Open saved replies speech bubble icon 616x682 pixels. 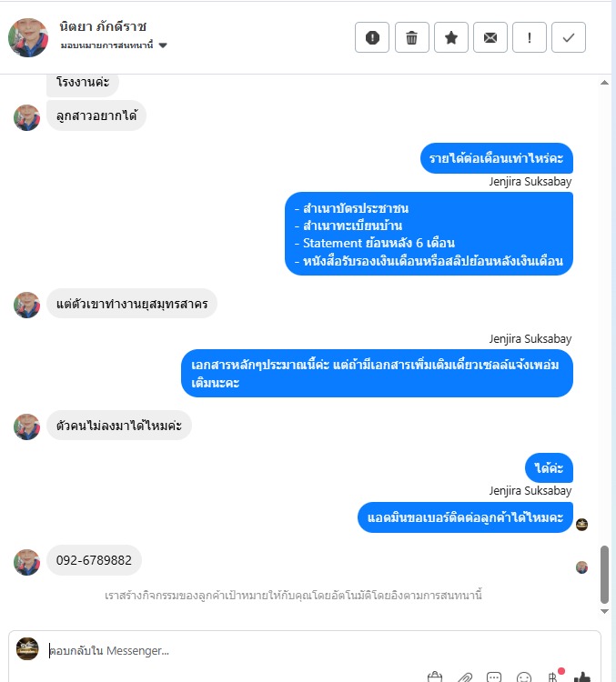click(x=494, y=677)
